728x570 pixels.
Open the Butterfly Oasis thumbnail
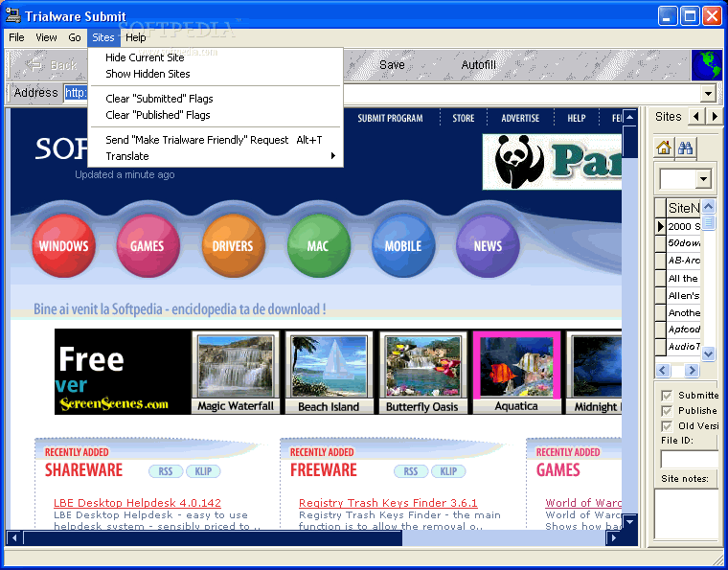point(422,373)
